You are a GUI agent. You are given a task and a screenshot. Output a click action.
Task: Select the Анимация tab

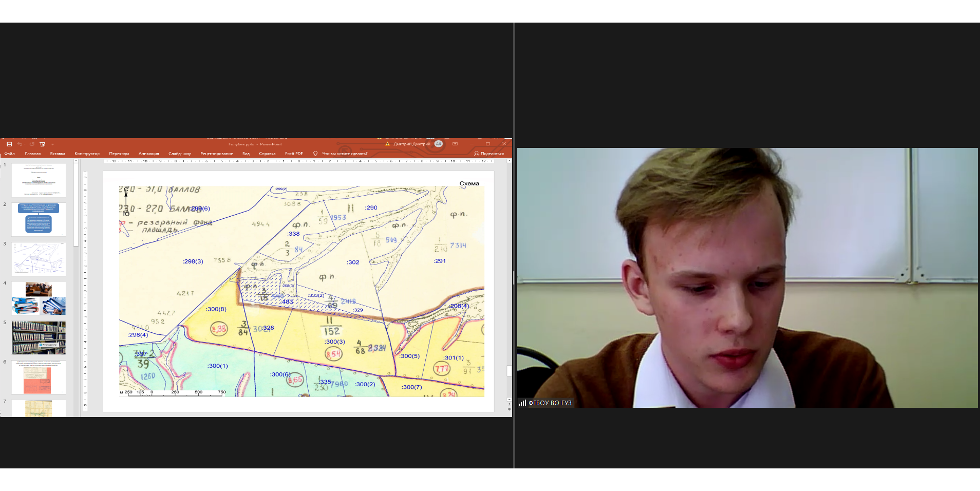tap(148, 154)
